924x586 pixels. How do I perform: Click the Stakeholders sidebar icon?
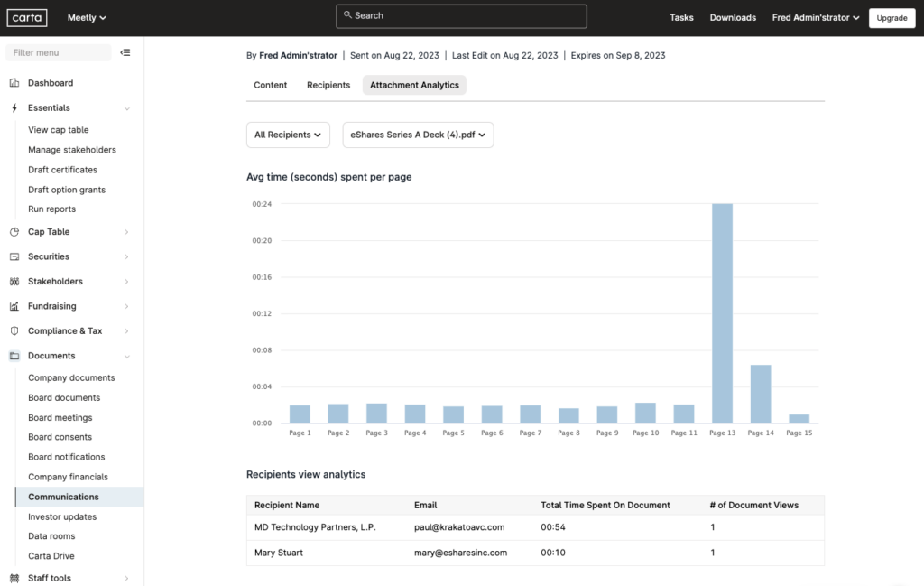pos(13,281)
